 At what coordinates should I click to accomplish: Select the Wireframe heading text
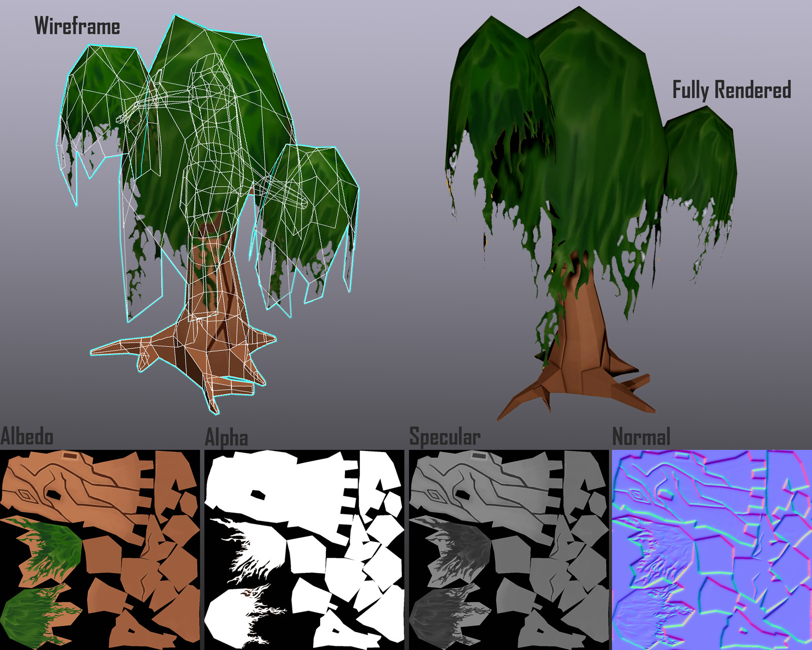77,26
